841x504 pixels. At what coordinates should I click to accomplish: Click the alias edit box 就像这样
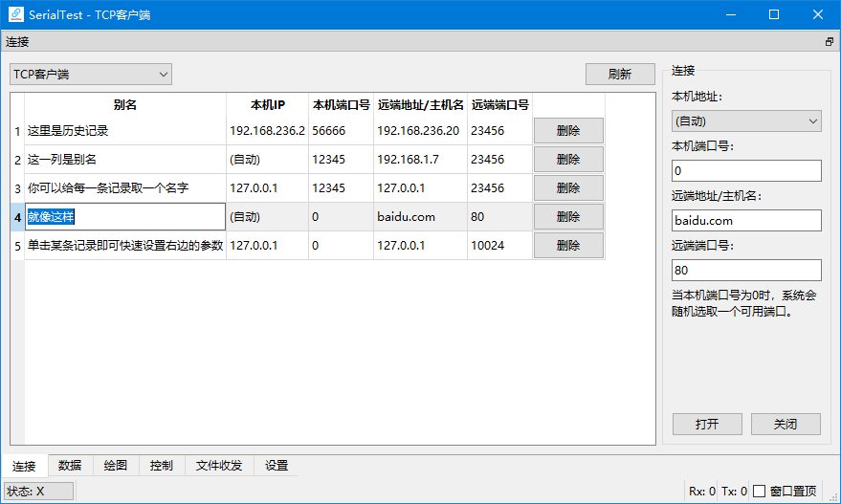click(x=125, y=216)
